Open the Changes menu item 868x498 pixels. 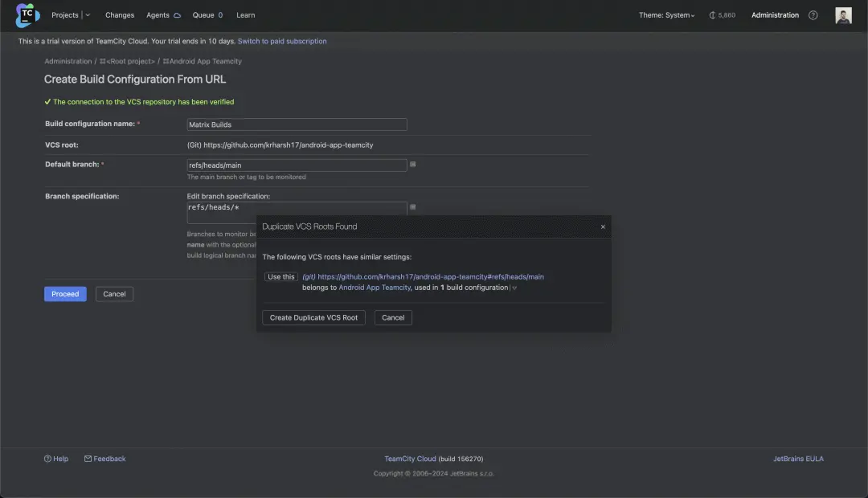120,15
